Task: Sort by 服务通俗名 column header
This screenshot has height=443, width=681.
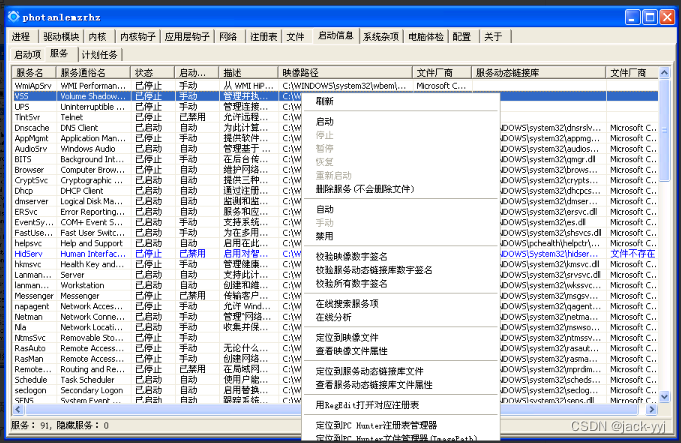Action: pos(93,73)
